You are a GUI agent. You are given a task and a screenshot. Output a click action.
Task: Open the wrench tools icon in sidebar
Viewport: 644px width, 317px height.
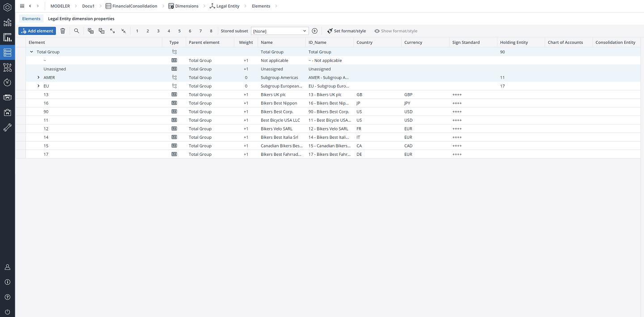[x=7, y=128]
